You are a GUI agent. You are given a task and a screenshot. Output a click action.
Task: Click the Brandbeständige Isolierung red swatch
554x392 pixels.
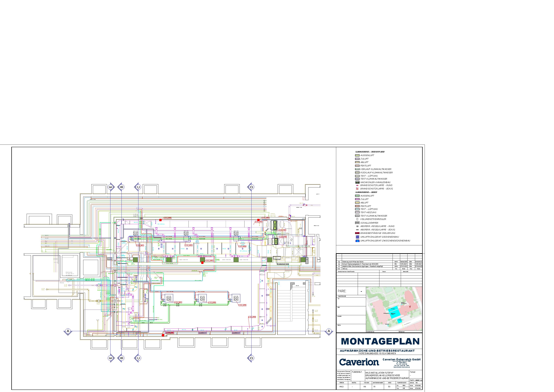(357, 233)
